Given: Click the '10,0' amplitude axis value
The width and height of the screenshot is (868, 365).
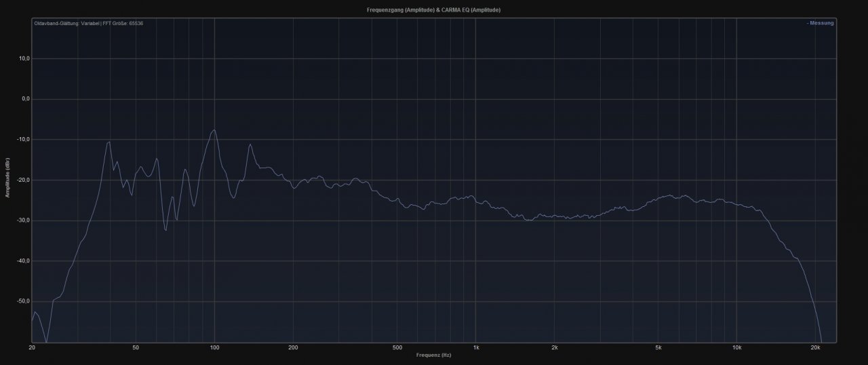Looking at the screenshot, I should [24, 58].
